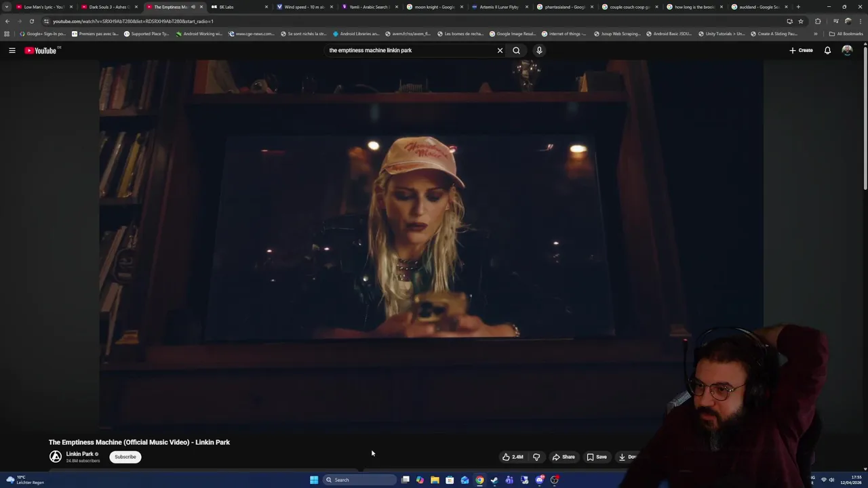Switch to Chrome in taskbar
The height and width of the screenshot is (488, 868).
click(x=479, y=480)
